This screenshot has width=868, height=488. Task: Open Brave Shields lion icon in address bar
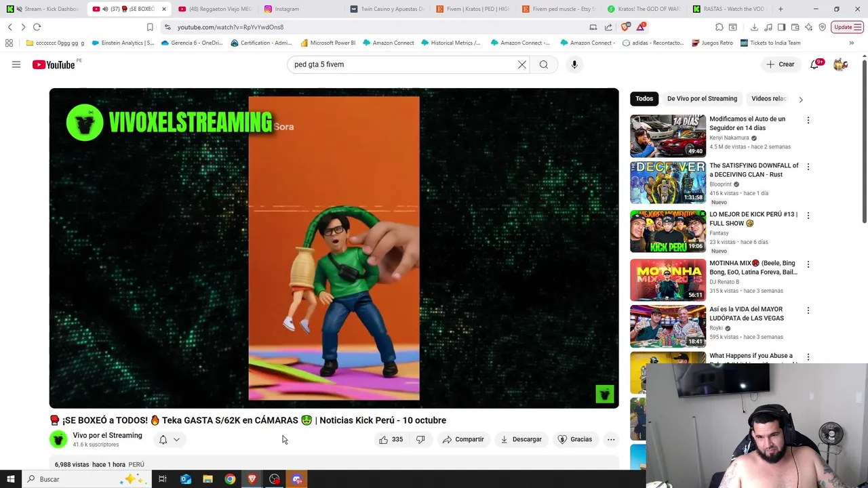[x=625, y=27]
